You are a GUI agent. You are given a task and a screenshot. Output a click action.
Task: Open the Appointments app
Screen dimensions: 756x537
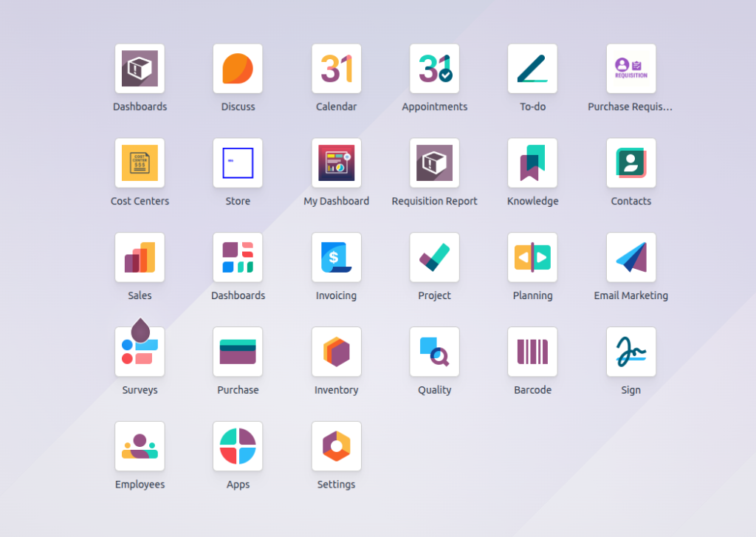pyautogui.click(x=434, y=69)
